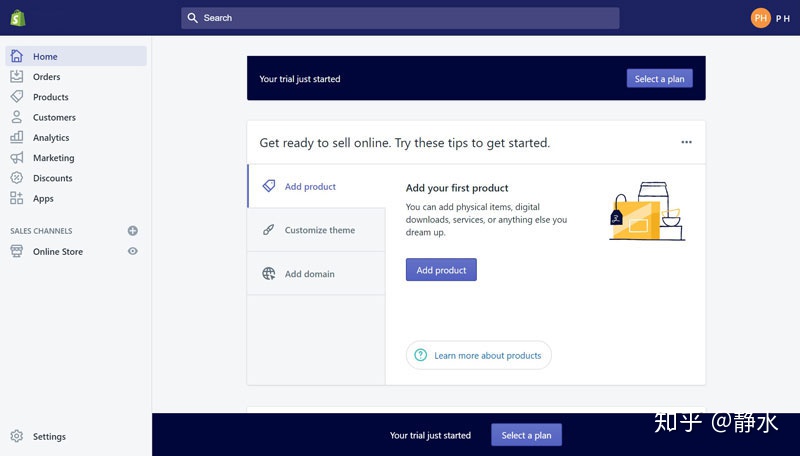Click the product boxes illustration
800x456 pixels.
click(647, 211)
